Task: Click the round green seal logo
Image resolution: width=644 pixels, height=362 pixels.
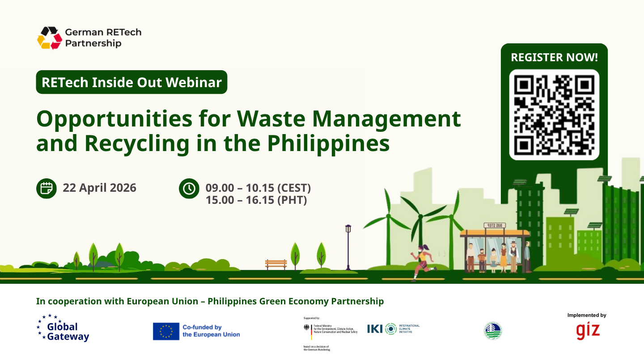Action: 493,331
